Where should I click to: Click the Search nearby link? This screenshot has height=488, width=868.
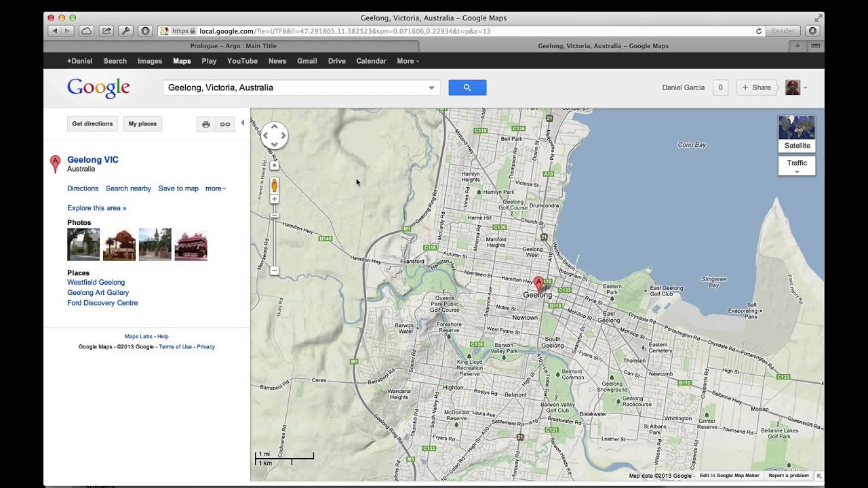pyautogui.click(x=128, y=188)
